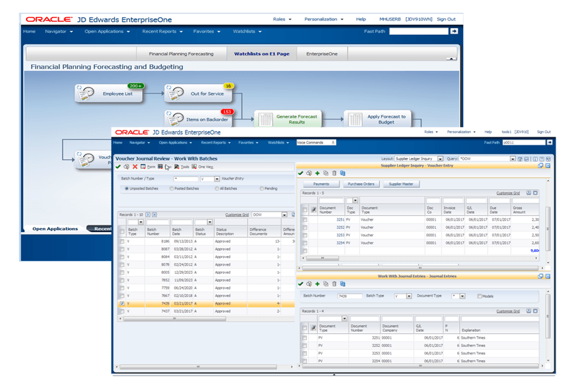This screenshot has height=392, width=574.
Task: Check select-all box in Batches grid header
Action: tap(122, 232)
